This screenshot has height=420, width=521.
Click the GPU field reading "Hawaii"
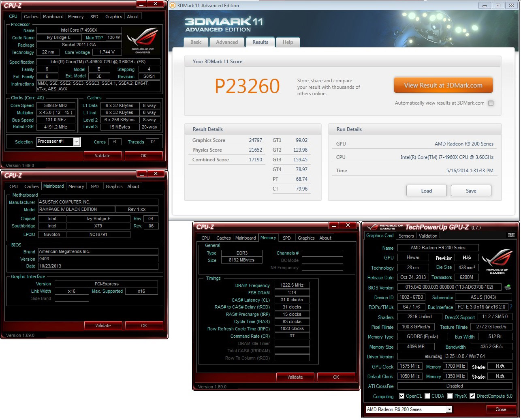click(x=413, y=257)
